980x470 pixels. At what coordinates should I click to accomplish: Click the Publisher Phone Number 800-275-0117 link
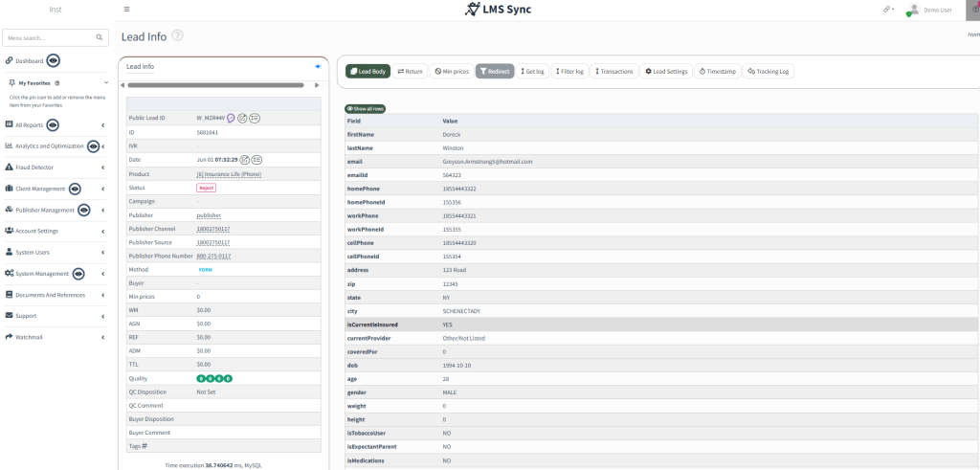coord(213,257)
